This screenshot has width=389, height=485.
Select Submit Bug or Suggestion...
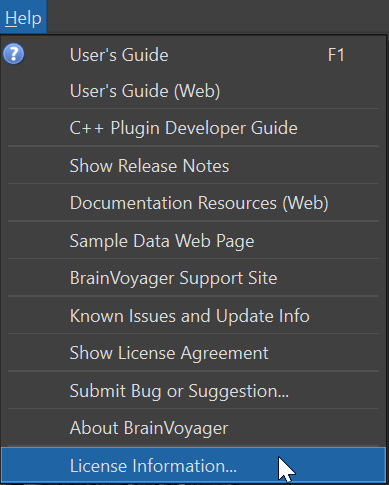tap(193, 391)
